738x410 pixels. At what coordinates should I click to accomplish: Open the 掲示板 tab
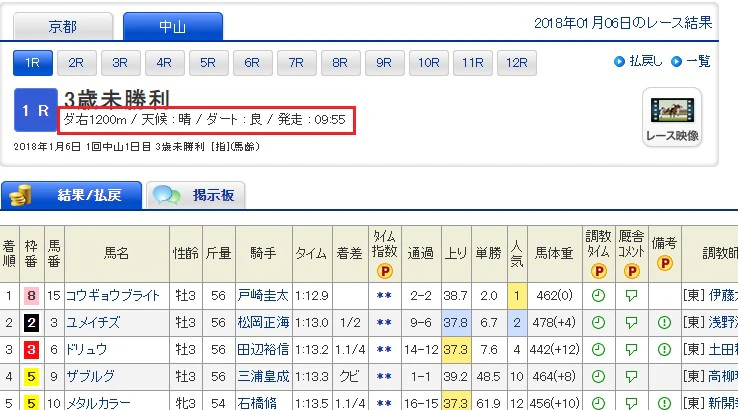[x=196, y=195]
